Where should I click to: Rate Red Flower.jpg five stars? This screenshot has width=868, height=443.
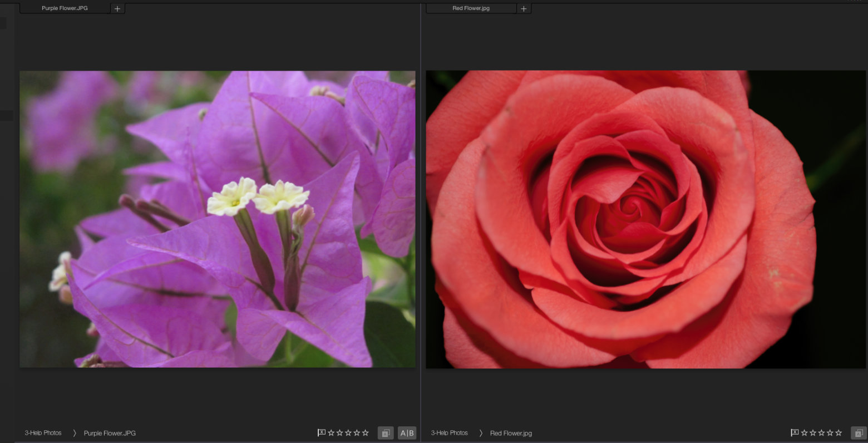coord(839,432)
